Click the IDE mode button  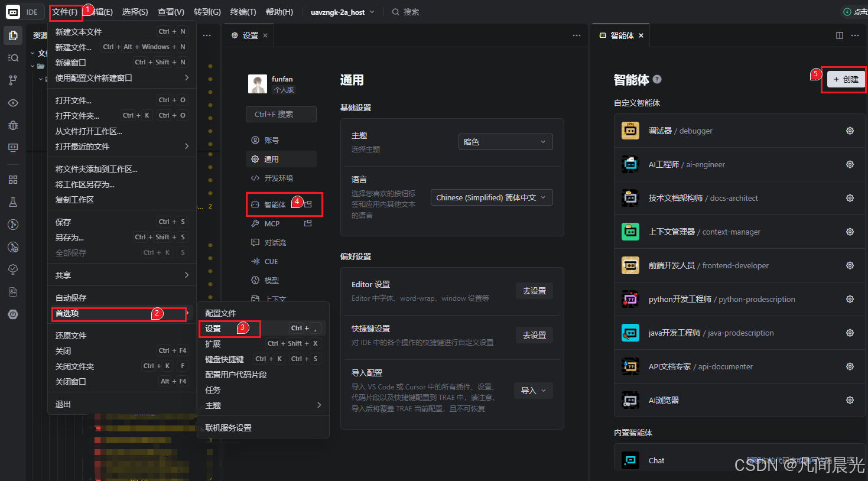pyautogui.click(x=32, y=12)
